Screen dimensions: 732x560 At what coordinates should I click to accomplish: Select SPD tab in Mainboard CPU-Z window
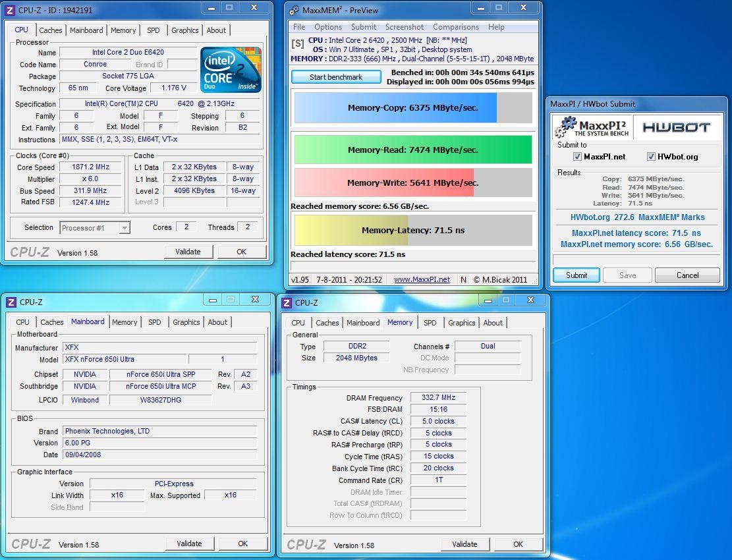(155, 322)
